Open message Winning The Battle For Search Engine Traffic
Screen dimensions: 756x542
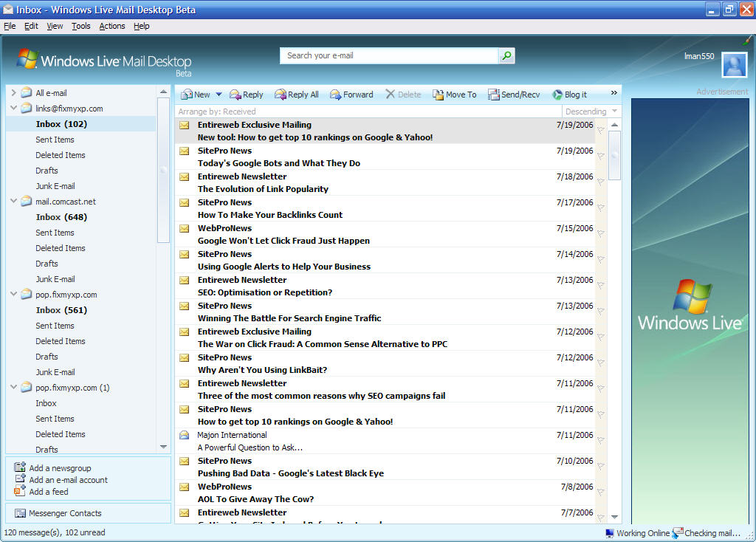(x=385, y=312)
